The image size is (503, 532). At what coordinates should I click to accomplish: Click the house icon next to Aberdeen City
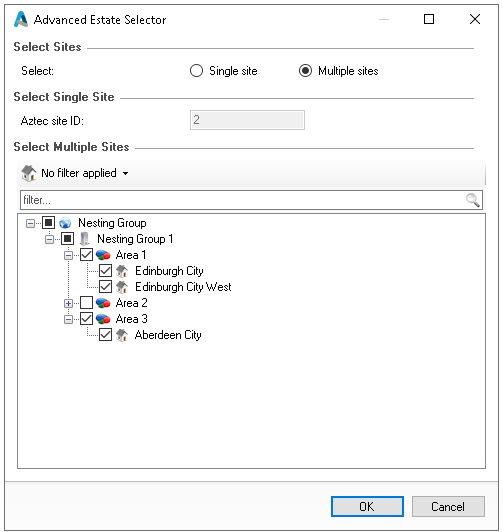122,335
